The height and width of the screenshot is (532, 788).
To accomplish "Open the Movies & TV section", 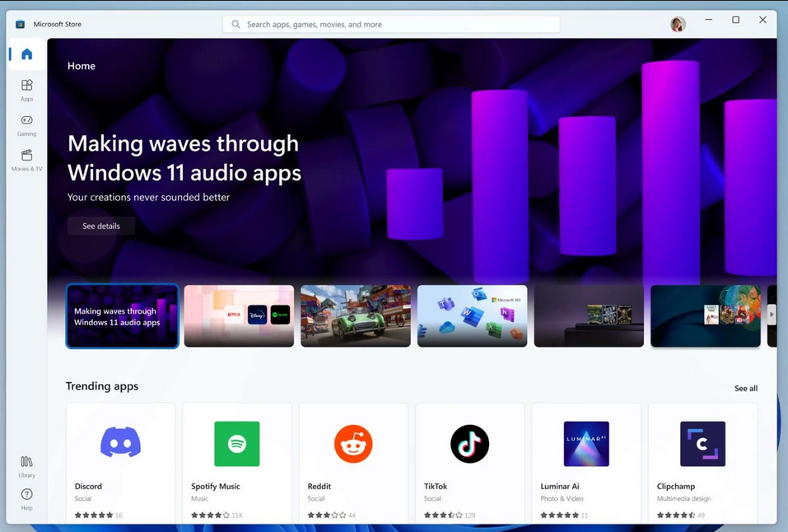I will point(26,160).
